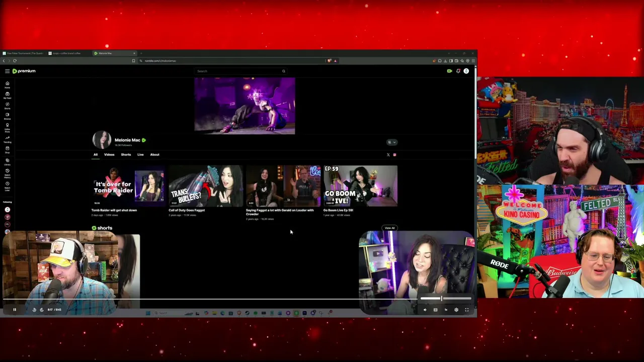The image size is (644, 362).
Task: Open Browse in the left sidebar
Action: [x=7, y=116]
